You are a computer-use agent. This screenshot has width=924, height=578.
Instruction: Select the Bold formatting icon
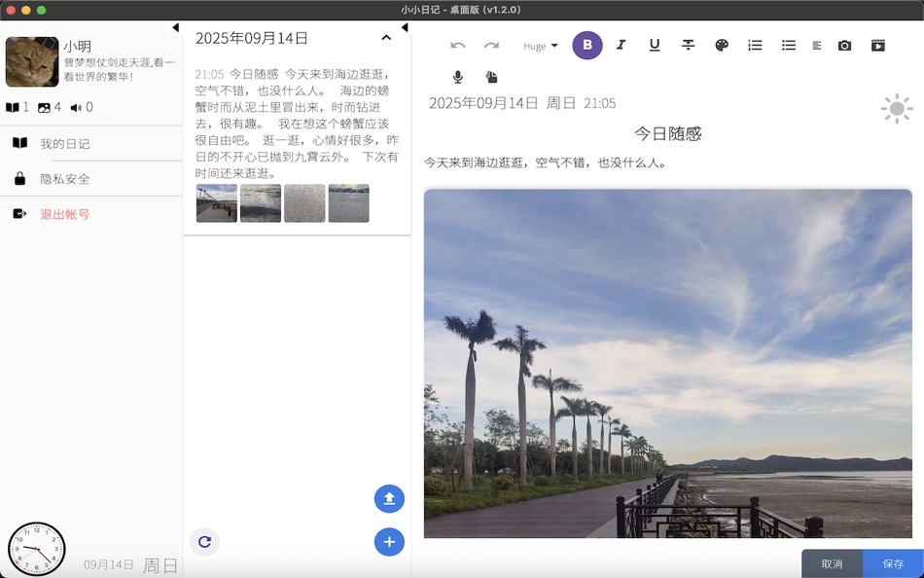(x=586, y=45)
